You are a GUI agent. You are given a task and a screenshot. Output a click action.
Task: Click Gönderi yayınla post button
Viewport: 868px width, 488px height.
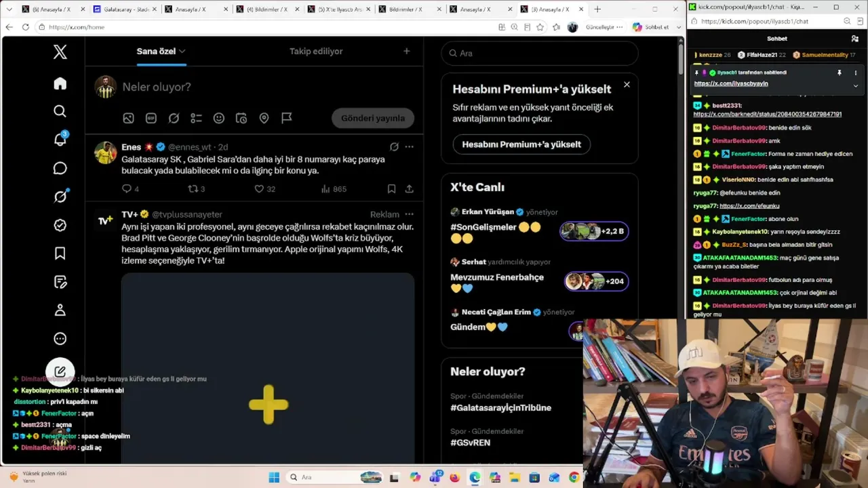tap(373, 118)
